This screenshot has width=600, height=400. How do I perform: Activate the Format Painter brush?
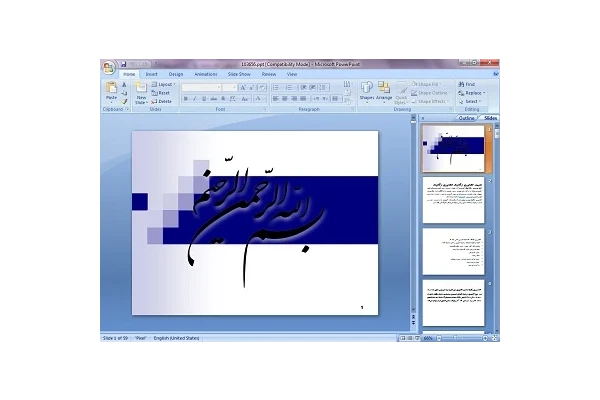coord(124,101)
